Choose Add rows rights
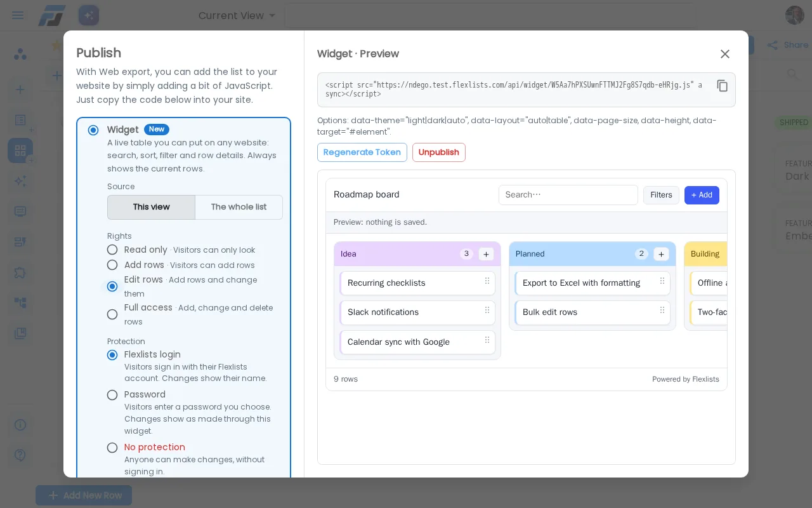Image resolution: width=812 pixels, height=508 pixels. (x=112, y=265)
